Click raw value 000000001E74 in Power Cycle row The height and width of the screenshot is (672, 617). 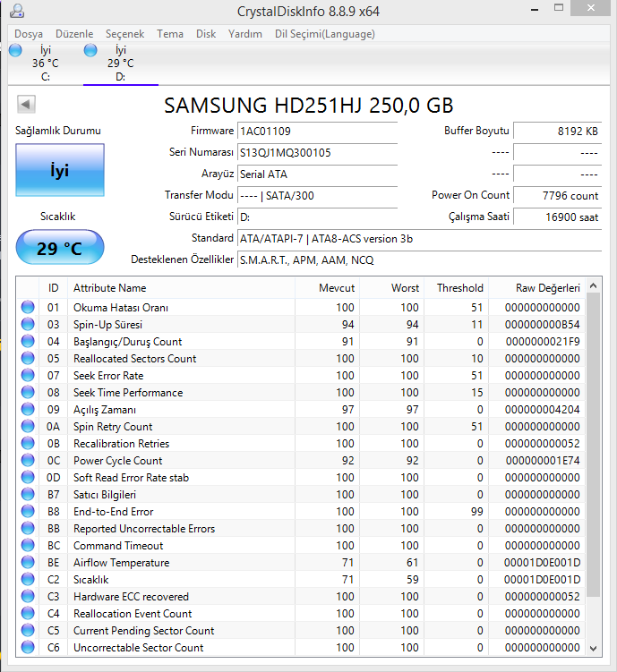click(x=543, y=461)
